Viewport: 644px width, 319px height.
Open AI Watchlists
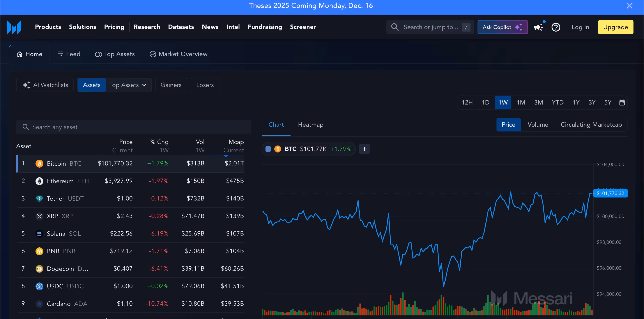click(45, 85)
